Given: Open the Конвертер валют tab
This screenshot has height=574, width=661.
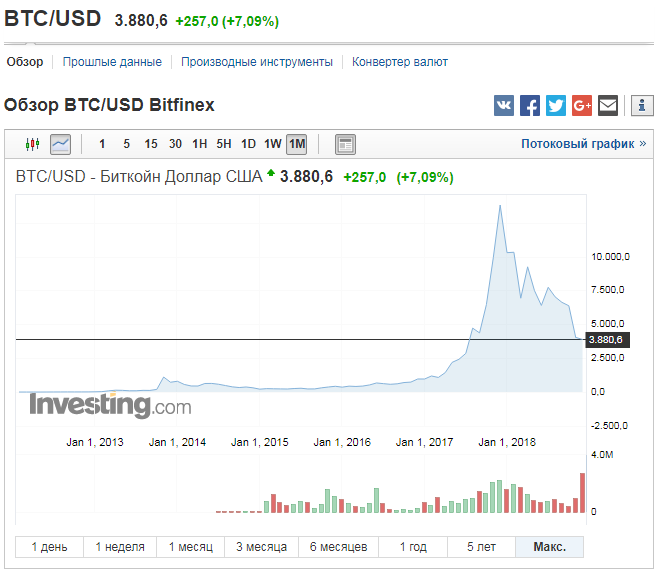Looking at the screenshot, I should [x=400, y=62].
